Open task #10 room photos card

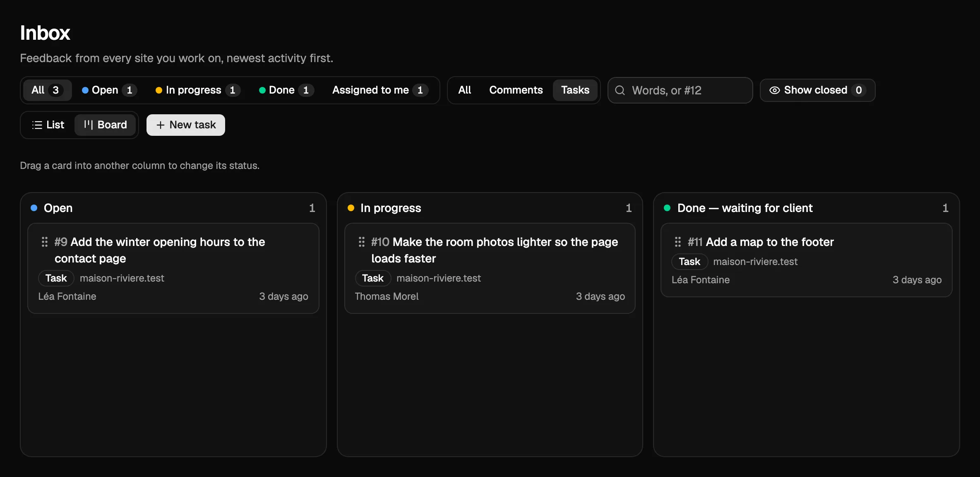click(x=490, y=268)
